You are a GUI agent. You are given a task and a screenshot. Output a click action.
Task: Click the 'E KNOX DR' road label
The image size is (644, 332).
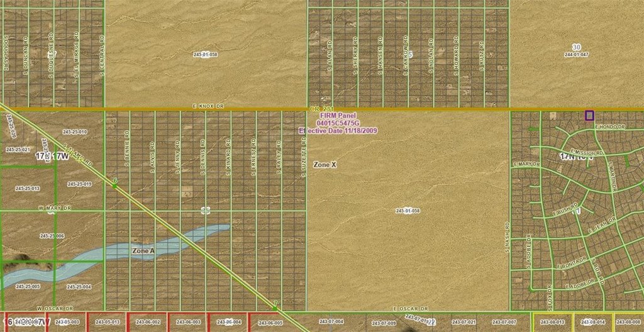[x=208, y=106]
